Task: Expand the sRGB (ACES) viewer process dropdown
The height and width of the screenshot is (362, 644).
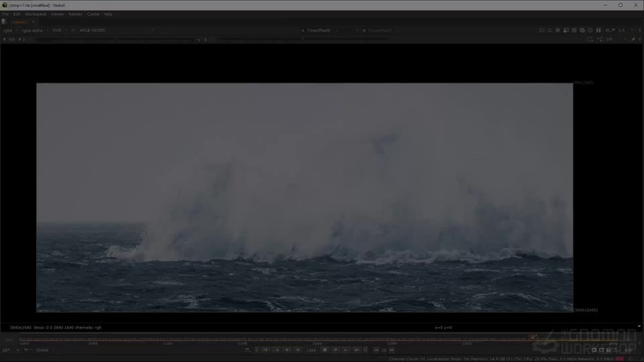Action: click(94, 30)
